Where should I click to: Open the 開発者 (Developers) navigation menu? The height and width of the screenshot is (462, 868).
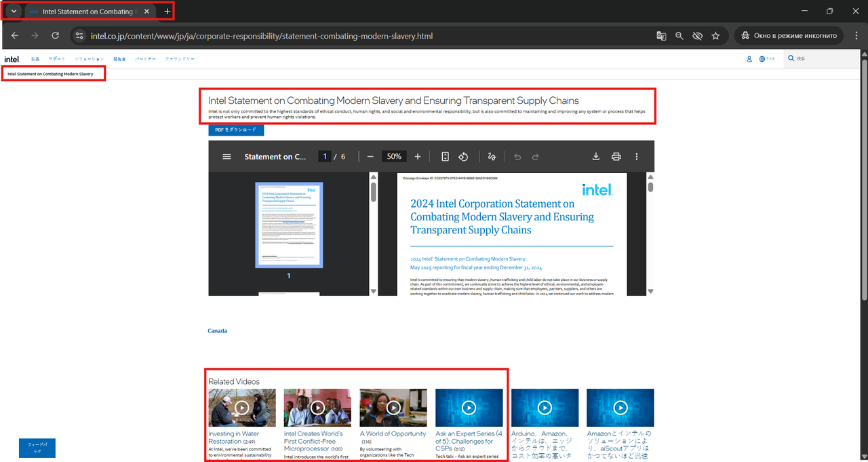119,59
